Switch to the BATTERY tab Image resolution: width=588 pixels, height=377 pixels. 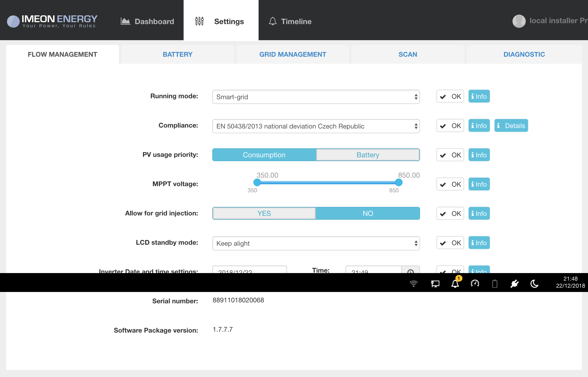(177, 54)
